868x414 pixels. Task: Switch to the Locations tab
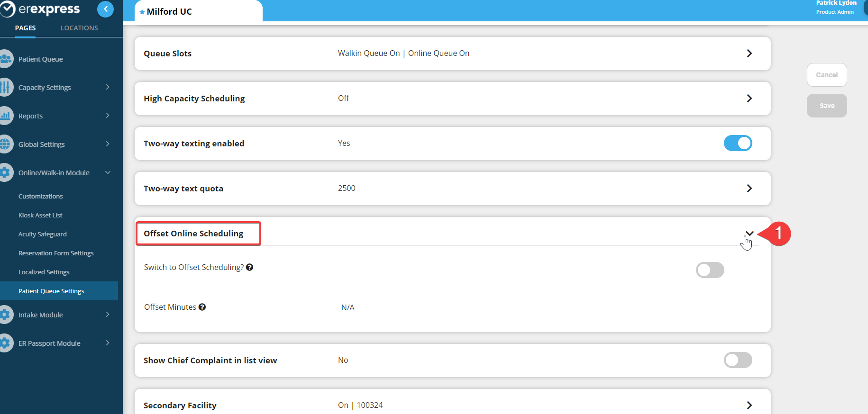tap(79, 28)
